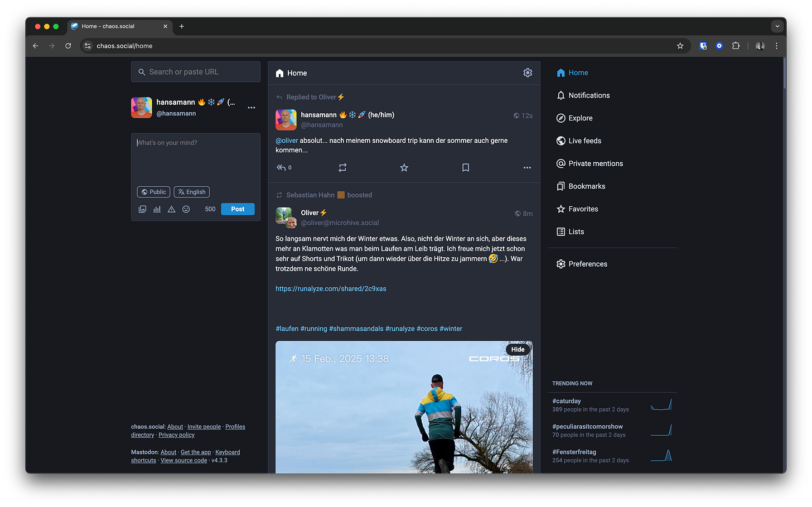View site information icon in address bar

[88, 46]
